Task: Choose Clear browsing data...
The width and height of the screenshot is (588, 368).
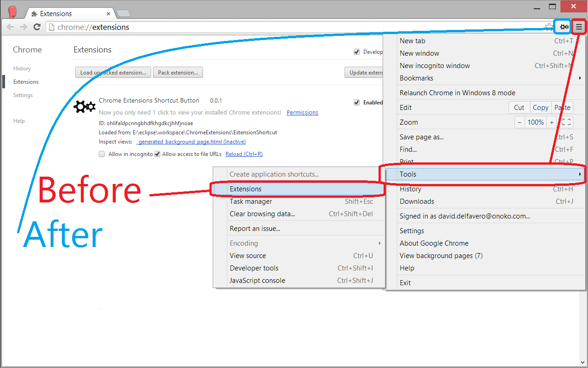Action: point(299,214)
